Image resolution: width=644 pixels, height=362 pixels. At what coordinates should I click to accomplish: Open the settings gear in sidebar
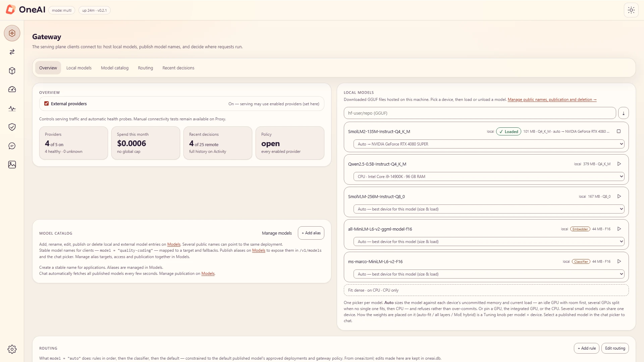(12, 349)
